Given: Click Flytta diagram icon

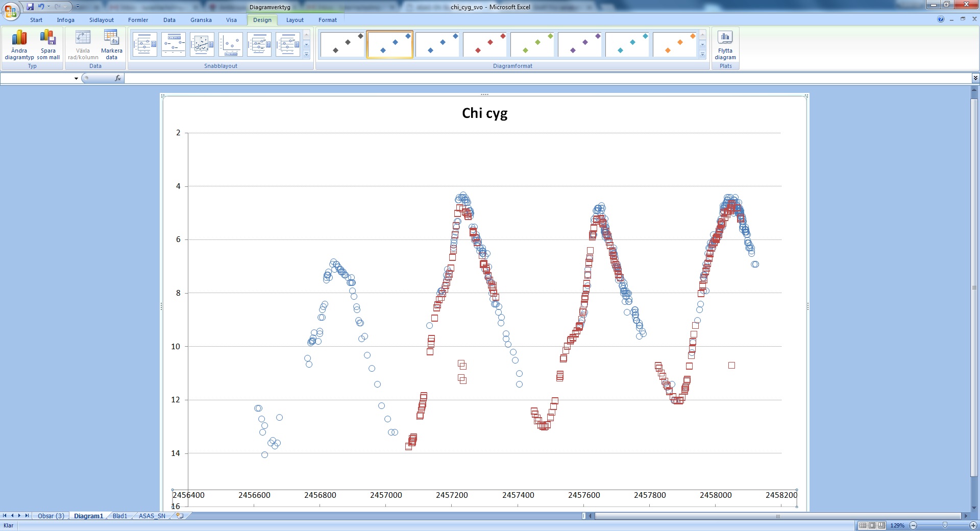Looking at the screenshot, I should point(725,45).
